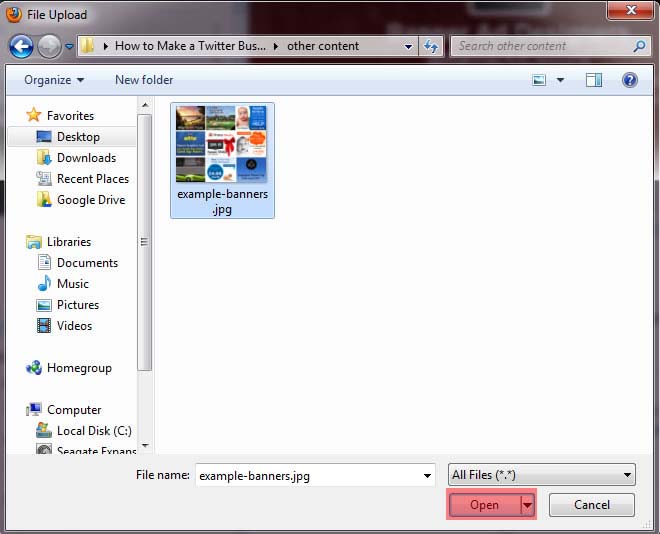Select Documents library
The image size is (660, 534).
coord(88,263)
